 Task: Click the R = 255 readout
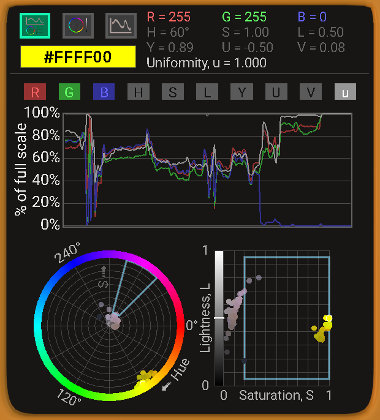(x=169, y=17)
